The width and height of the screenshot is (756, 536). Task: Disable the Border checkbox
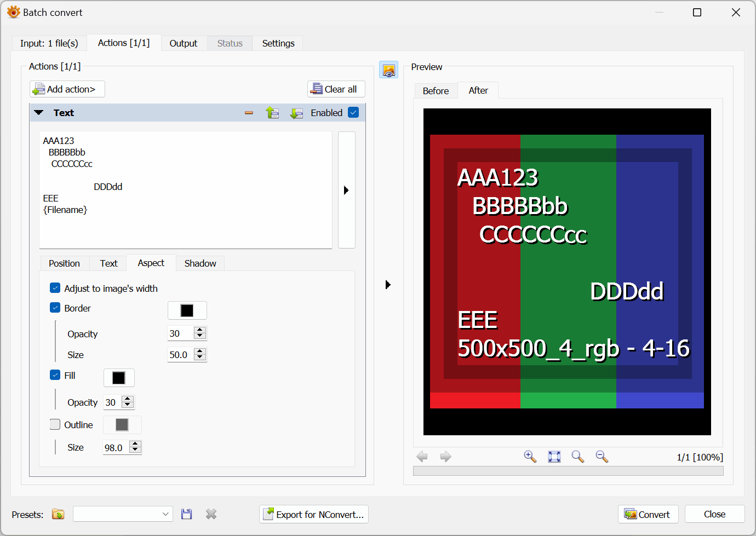(x=55, y=308)
